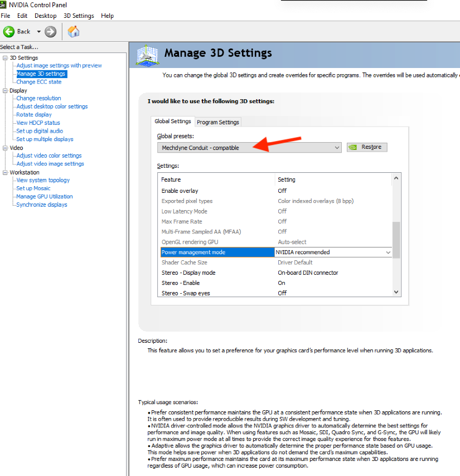The image size is (460, 476).
Task: Open Change resolution link
Action: (x=38, y=98)
